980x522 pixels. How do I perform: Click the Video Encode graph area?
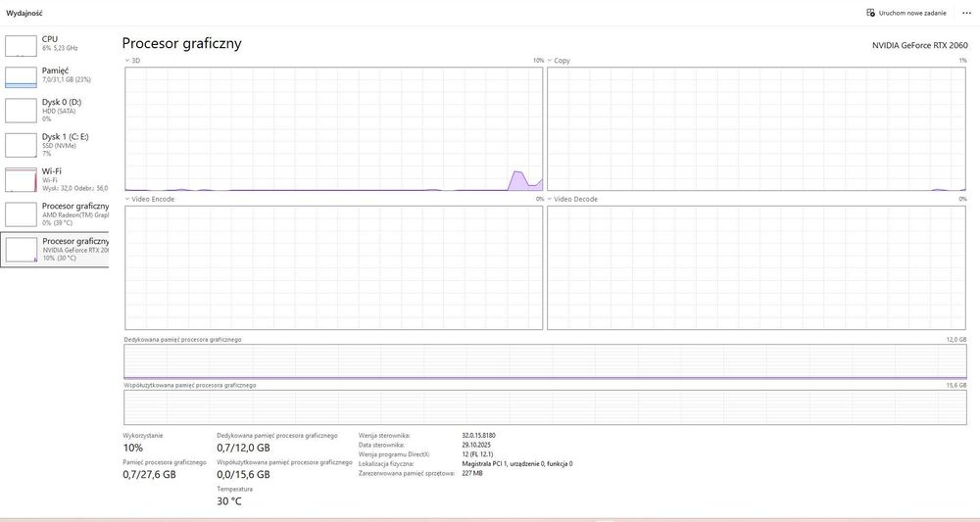click(334, 267)
